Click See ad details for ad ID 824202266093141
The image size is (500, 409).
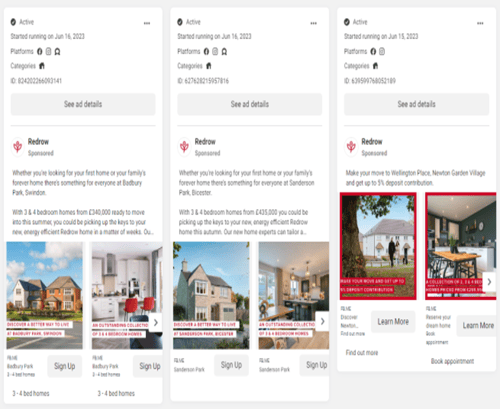83,104
